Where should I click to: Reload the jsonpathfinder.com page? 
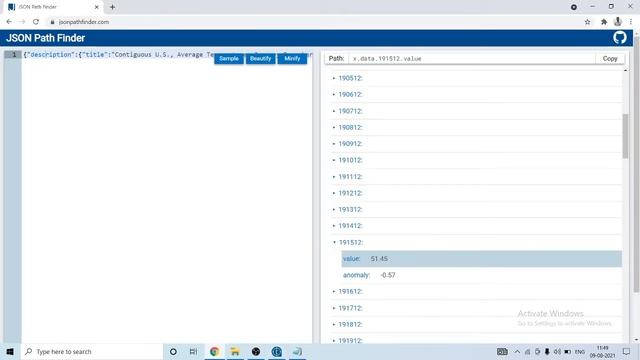click(36, 22)
